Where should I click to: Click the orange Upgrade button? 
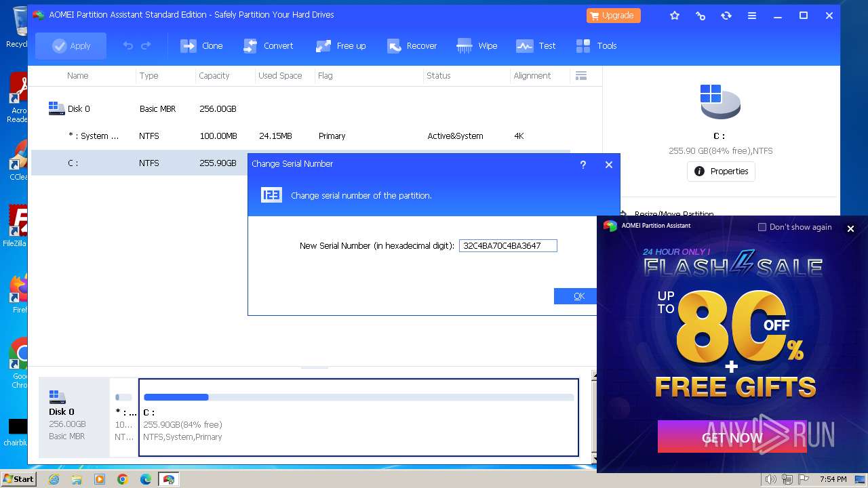pos(613,15)
